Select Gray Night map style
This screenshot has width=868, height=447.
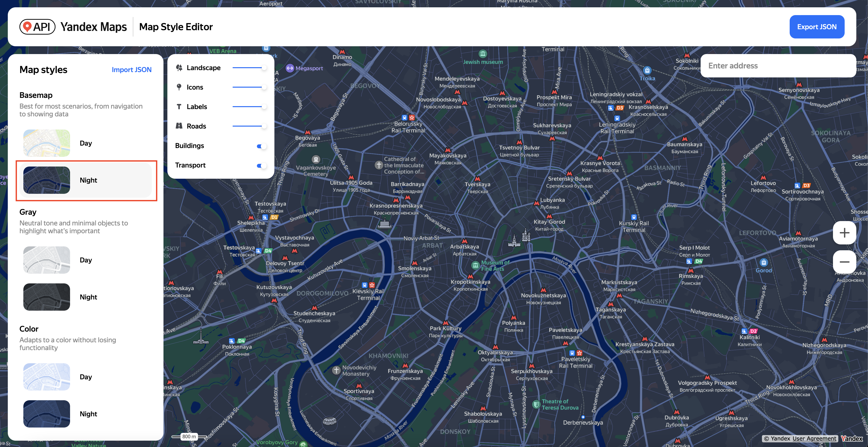[86, 297]
